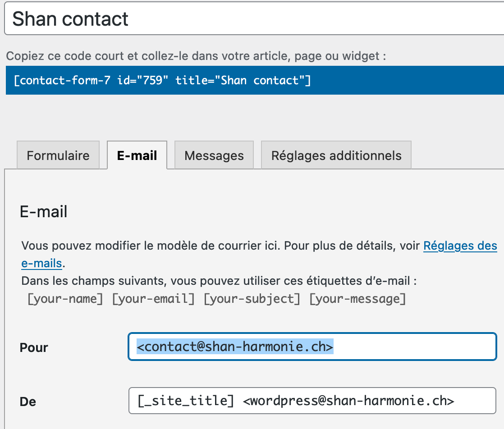Screen dimensions: 504x429
Task: Click the wordpress@shan-harmonie.ch address text
Action: tap(348, 401)
